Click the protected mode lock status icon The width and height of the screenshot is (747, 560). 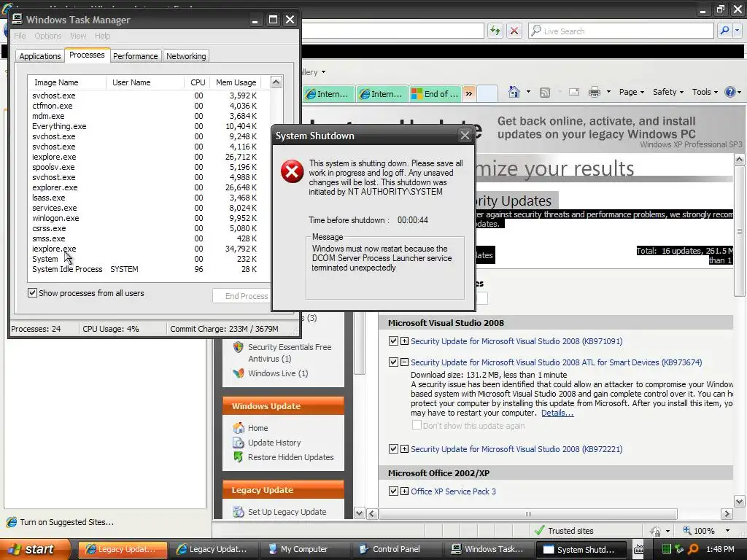pyautogui.click(x=656, y=531)
